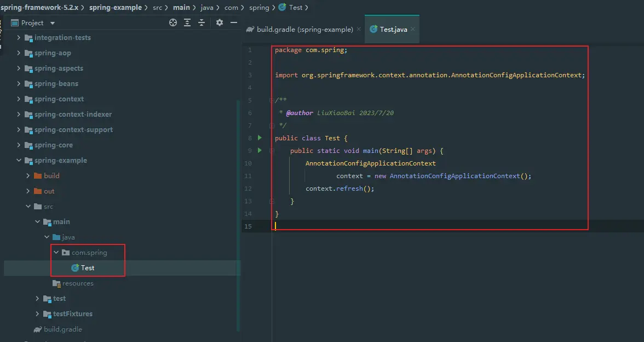Select the resources folder in tree
This screenshot has width=644, height=342.
[x=77, y=283]
